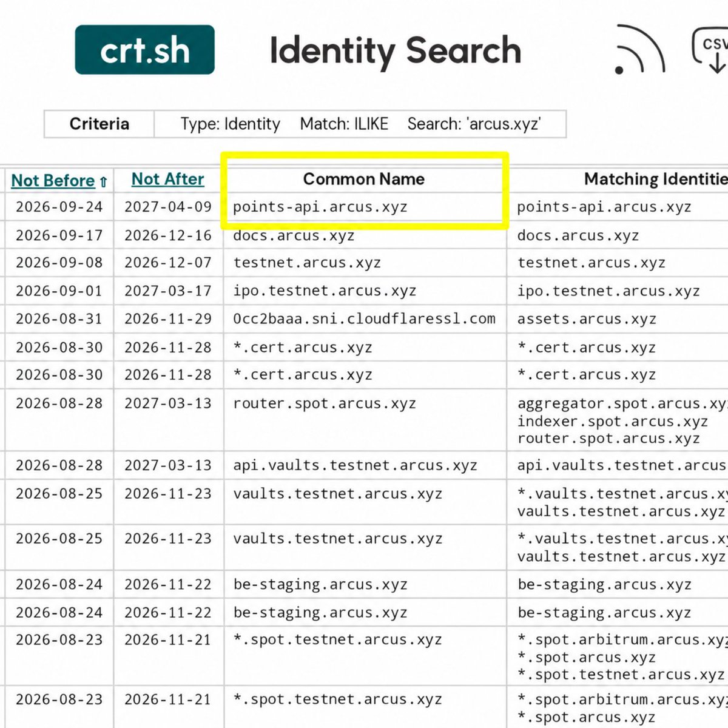Click router.spot.arcus.xyz in Matching Identities column

tap(609, 438)
